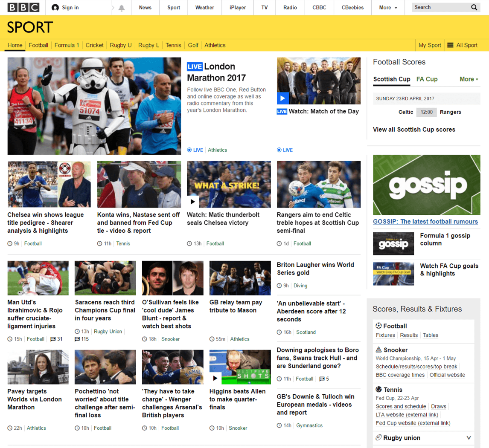489x448 pixels.
Task: Click the comments icon showing 5
Action: pos(322,379)
